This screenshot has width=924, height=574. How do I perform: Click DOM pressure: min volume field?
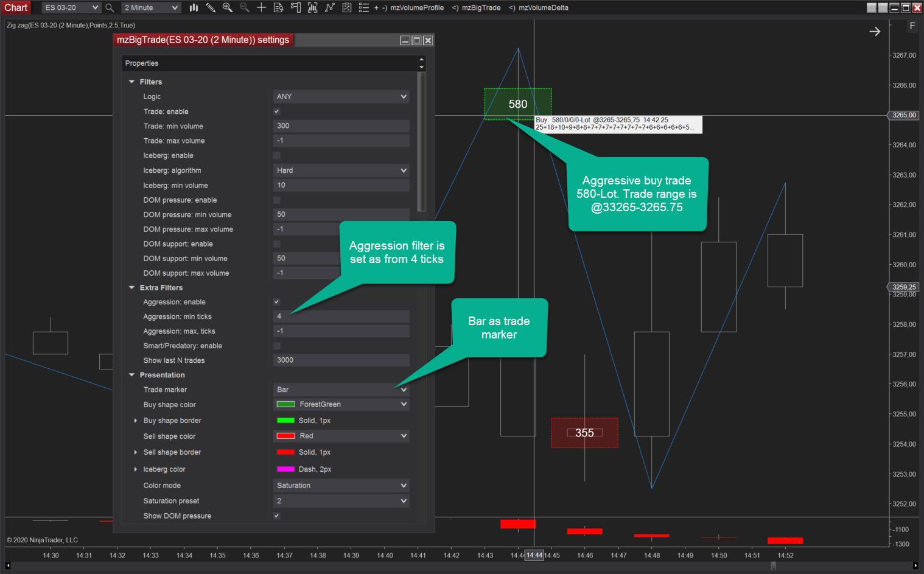coord(341,214)
